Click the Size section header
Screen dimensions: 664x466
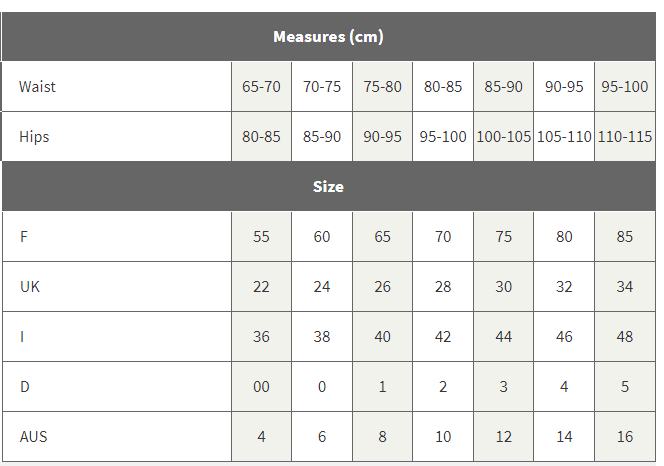coord(328,187)
